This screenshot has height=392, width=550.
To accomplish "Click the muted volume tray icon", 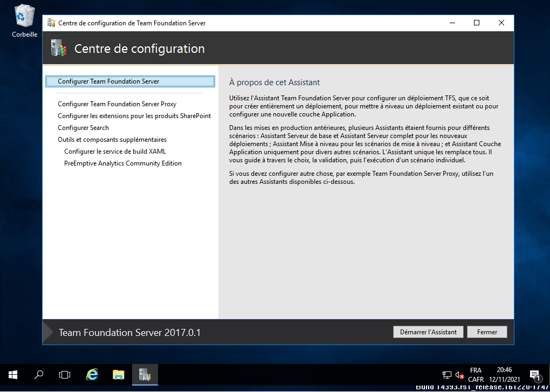I will pyautogui.click(x=459, y=375).
